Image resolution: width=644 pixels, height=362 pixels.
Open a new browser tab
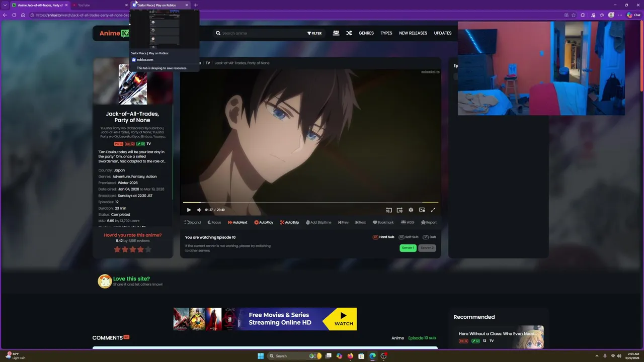tap(196, 5)
